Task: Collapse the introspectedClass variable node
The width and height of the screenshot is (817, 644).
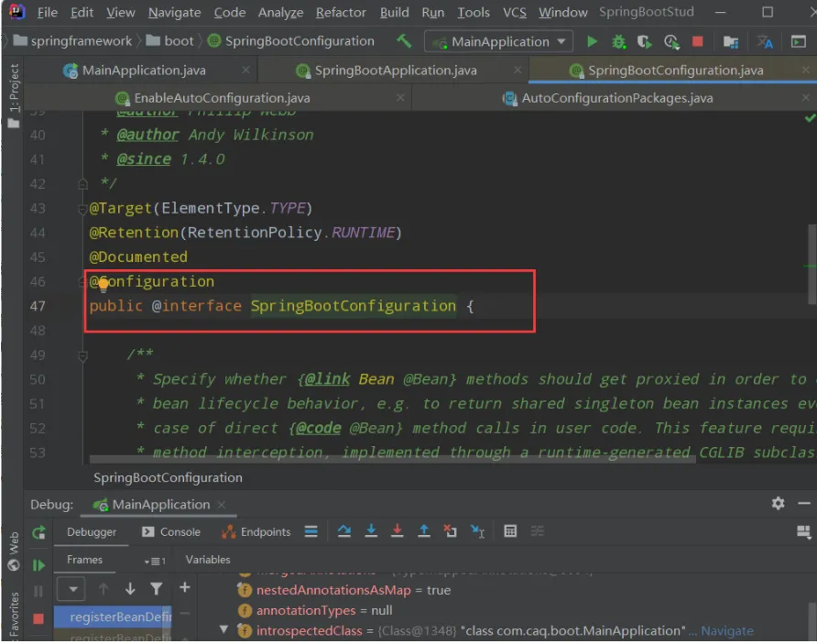Action: pos(223,629)
